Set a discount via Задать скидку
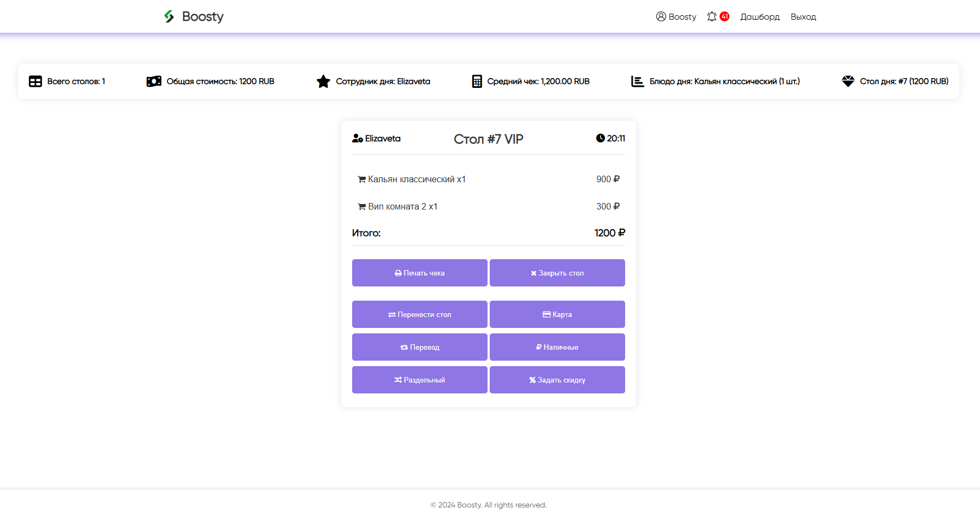This screenshot has width=980, height=520. point(557,380)
